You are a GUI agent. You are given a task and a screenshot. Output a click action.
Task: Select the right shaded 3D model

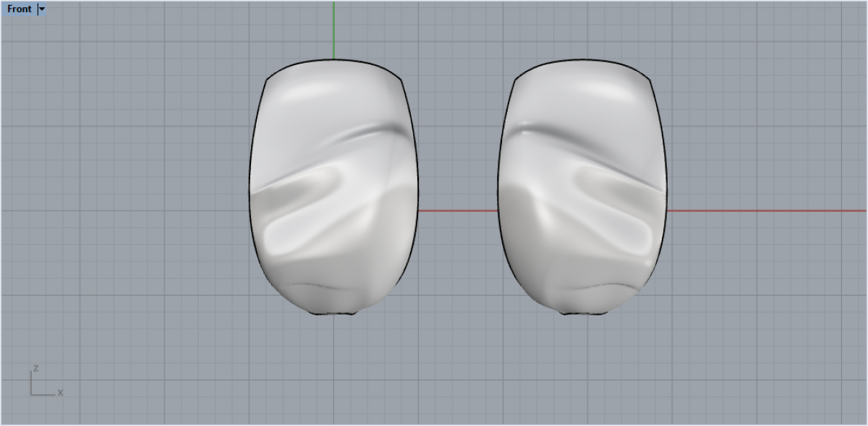tap(583, 187)
